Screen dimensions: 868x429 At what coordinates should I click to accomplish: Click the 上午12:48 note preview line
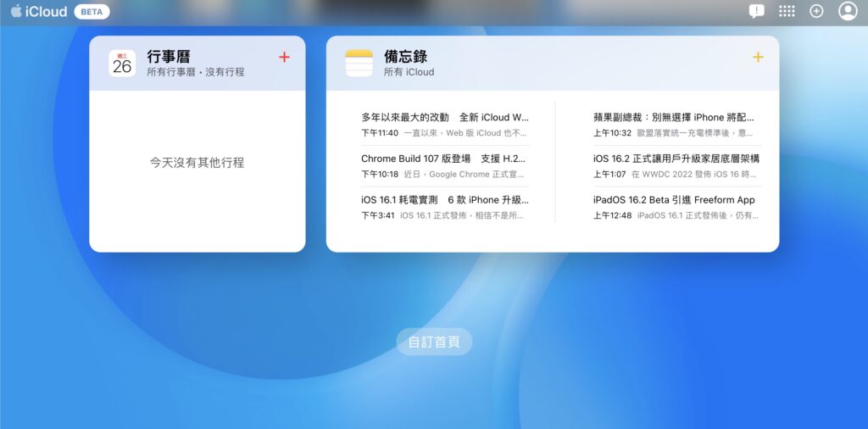click(x=676, y=215)
